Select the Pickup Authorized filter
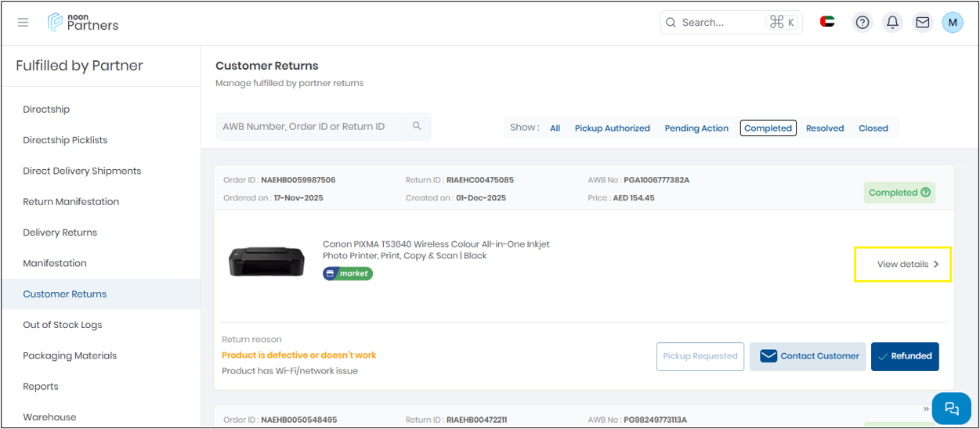980x429 pixels. pos(612,128)
